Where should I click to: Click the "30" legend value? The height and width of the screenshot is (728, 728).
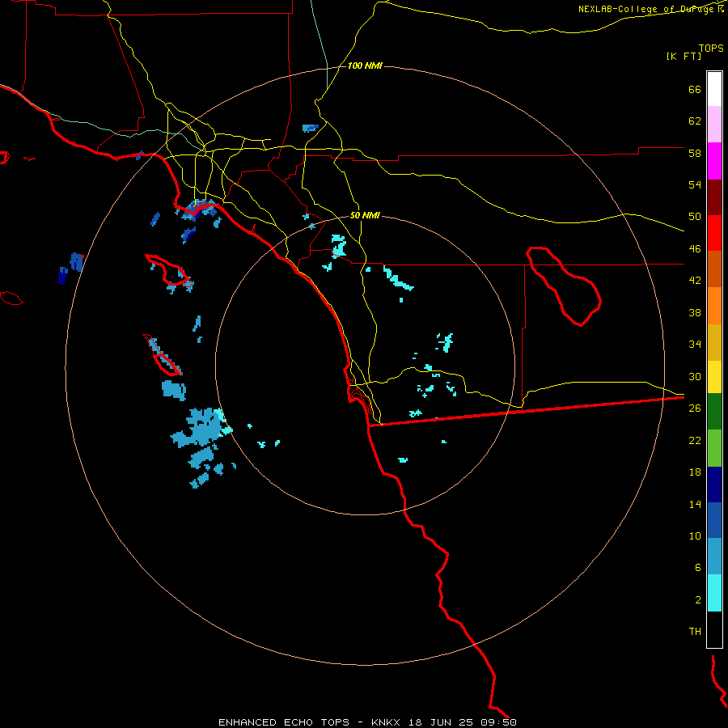695,376
